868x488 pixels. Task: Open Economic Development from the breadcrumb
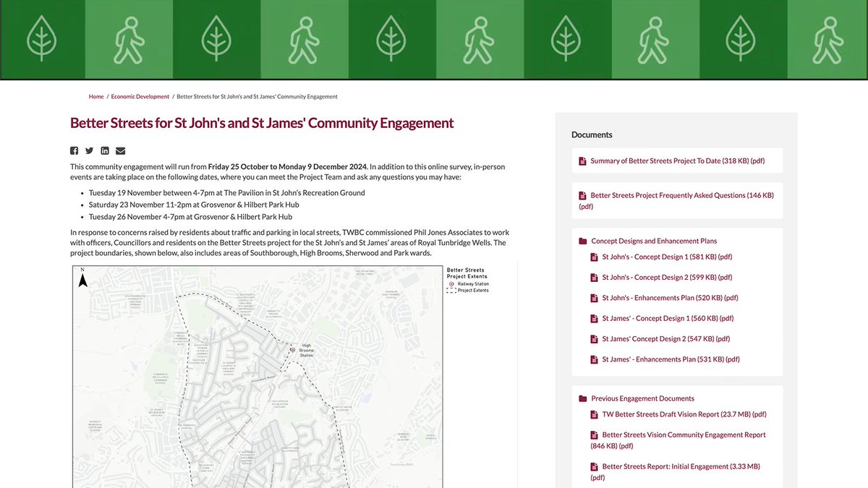tap(139, 96)
